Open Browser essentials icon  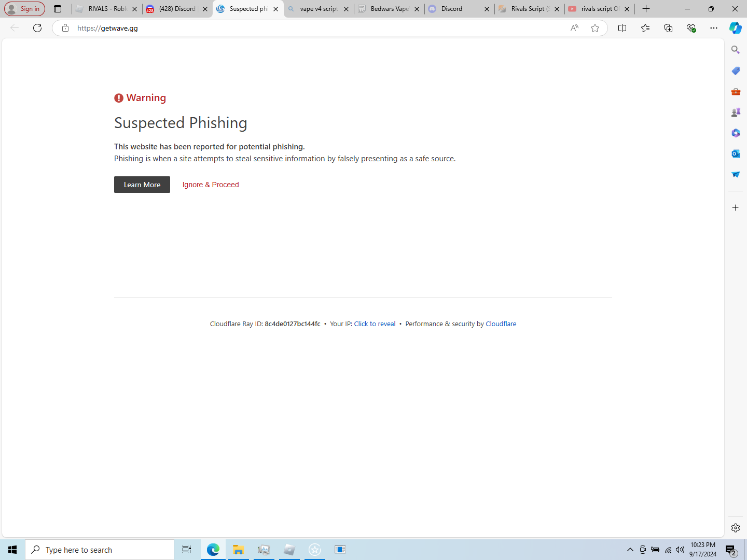click(691, 28)
